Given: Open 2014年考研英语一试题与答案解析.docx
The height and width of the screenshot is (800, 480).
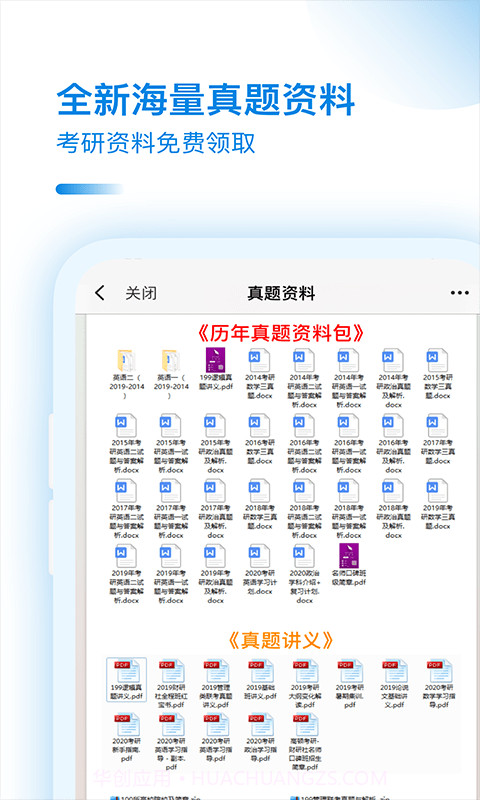Looking at the screenshot, I should [349, 378].
